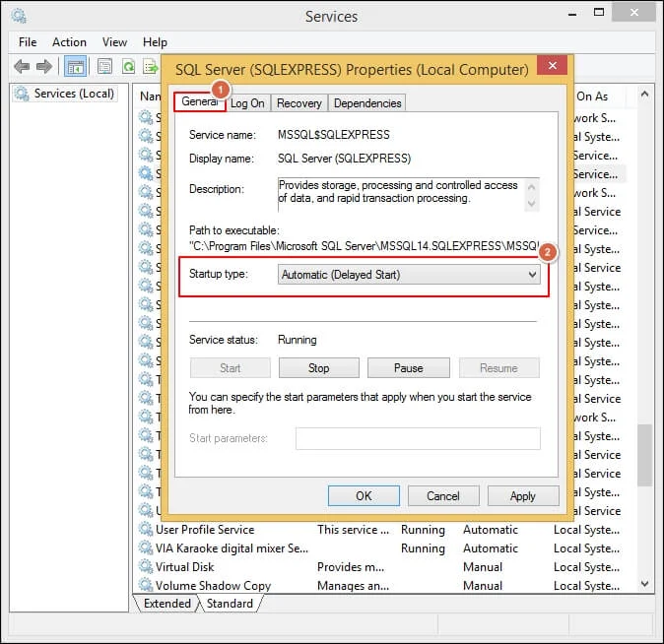Click the Properties toolbar icon
Image resolution: width=664 pixels, height=644 pixels.
(x=105, y=67)
